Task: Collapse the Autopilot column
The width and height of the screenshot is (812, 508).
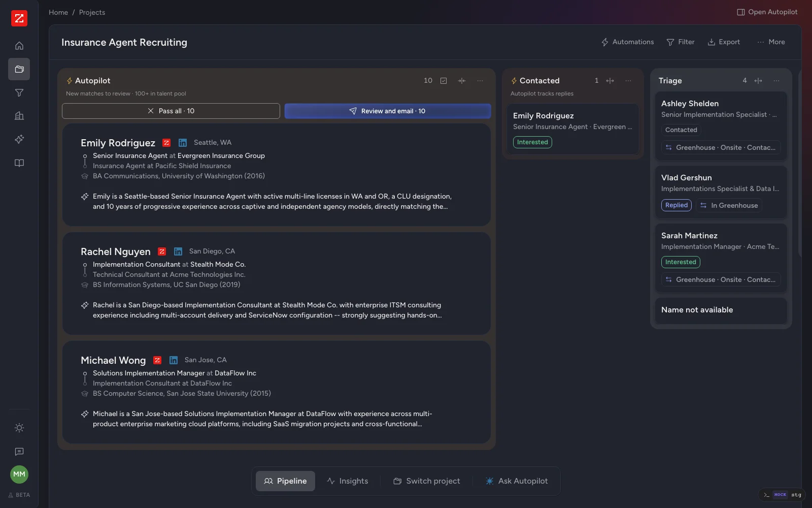Action: point(462,81)
